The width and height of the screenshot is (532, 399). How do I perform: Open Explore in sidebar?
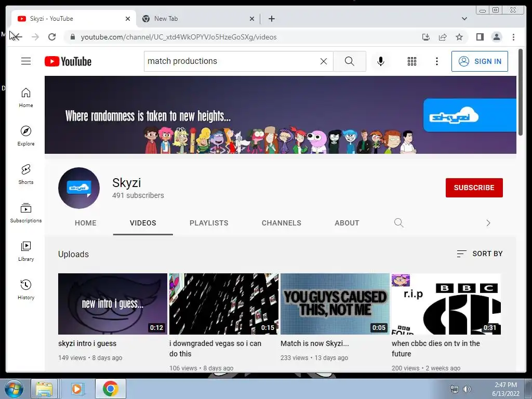pos(26,136)
